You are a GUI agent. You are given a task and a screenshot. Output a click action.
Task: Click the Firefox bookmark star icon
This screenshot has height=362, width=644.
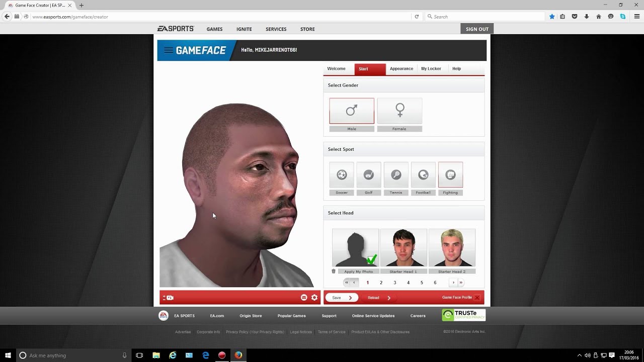(552, 17)
